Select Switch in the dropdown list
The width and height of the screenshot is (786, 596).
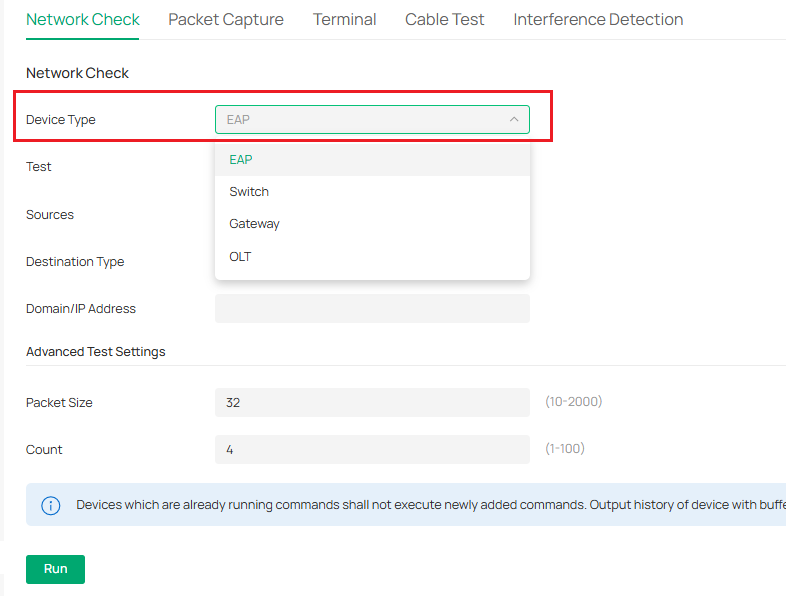249,192
